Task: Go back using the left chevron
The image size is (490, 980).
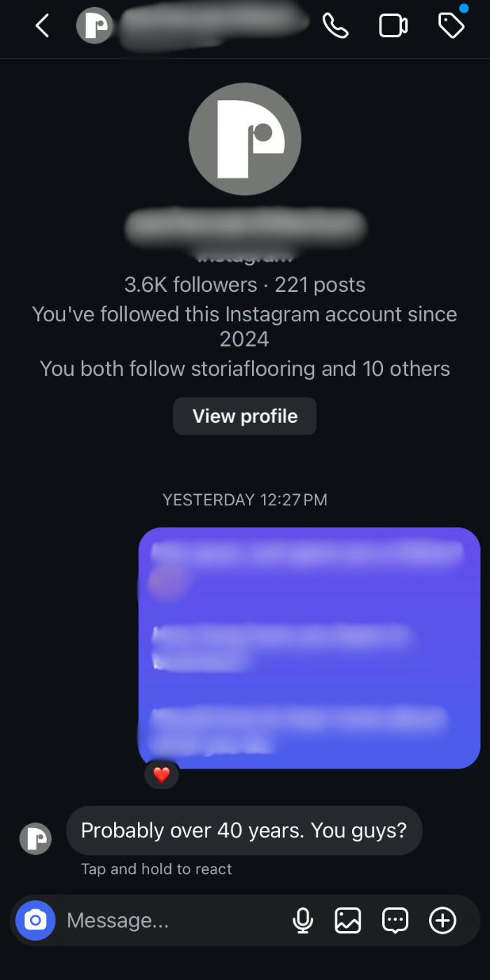Action: [x=43, y=27]
